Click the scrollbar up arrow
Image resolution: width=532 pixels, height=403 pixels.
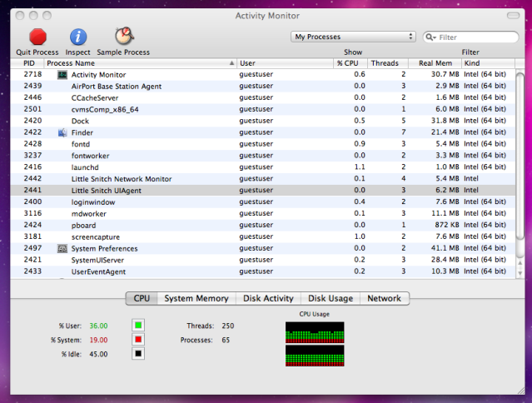pos(520,263)
